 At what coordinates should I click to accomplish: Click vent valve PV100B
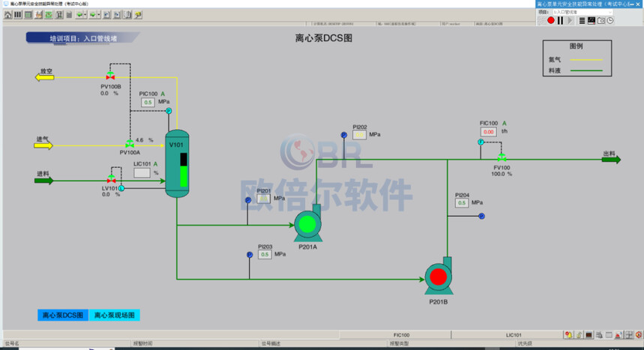pos(110,76)
